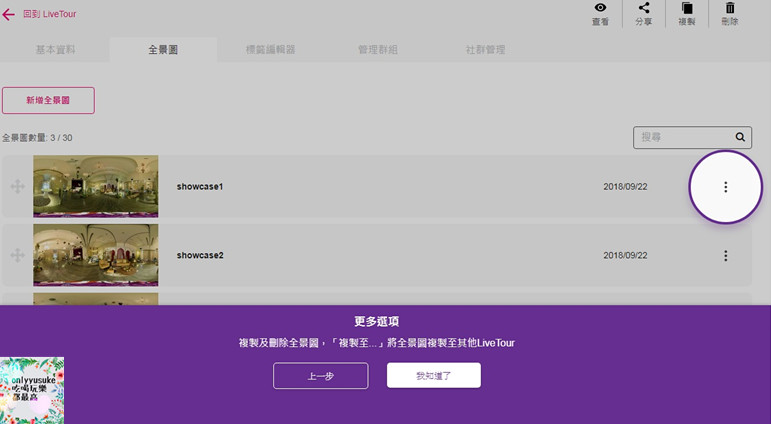Dismiss the tip with 我知道了
This screenshot has height=424, width=771.
[434, 376]
